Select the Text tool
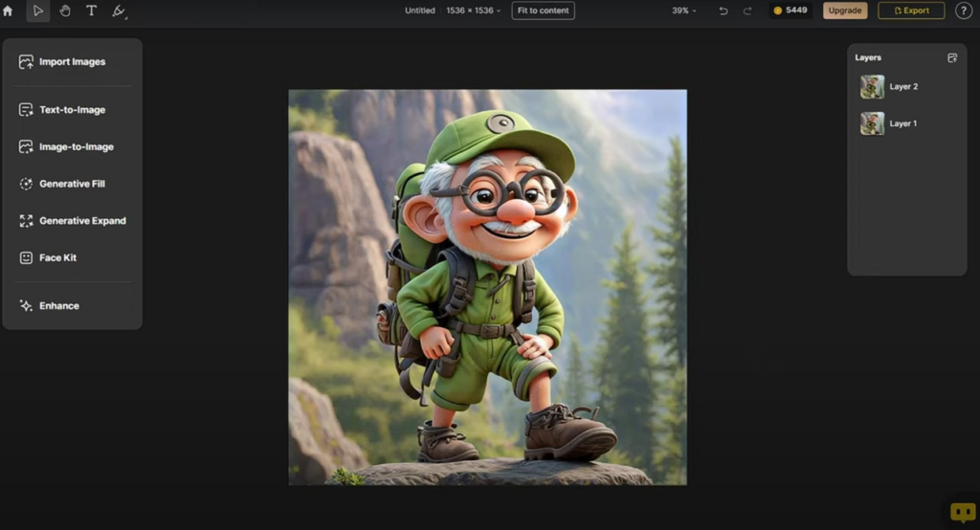Viewport: 980px width, 530px height. point(92,11)
